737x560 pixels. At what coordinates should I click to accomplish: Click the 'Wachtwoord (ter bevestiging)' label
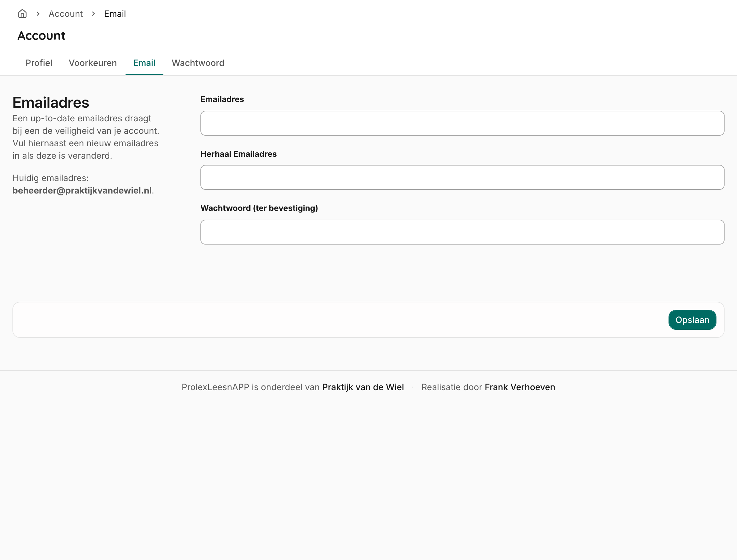pyautogui.click(x=259, y=208)
